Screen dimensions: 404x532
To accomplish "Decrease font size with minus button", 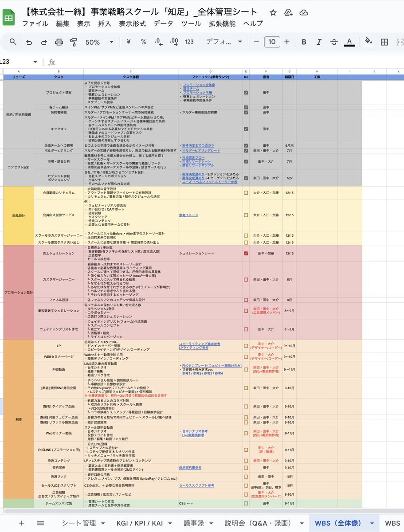I will point(256,42).
